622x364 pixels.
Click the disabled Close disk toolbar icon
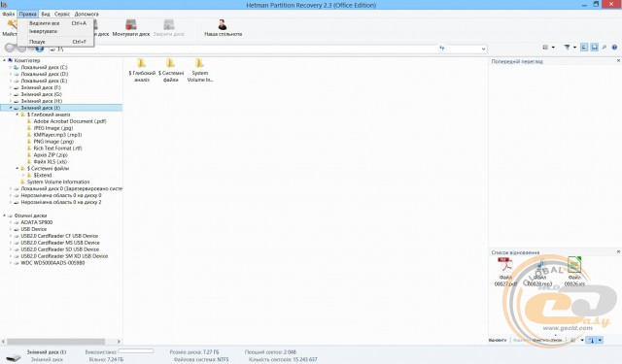click(169, 24)
